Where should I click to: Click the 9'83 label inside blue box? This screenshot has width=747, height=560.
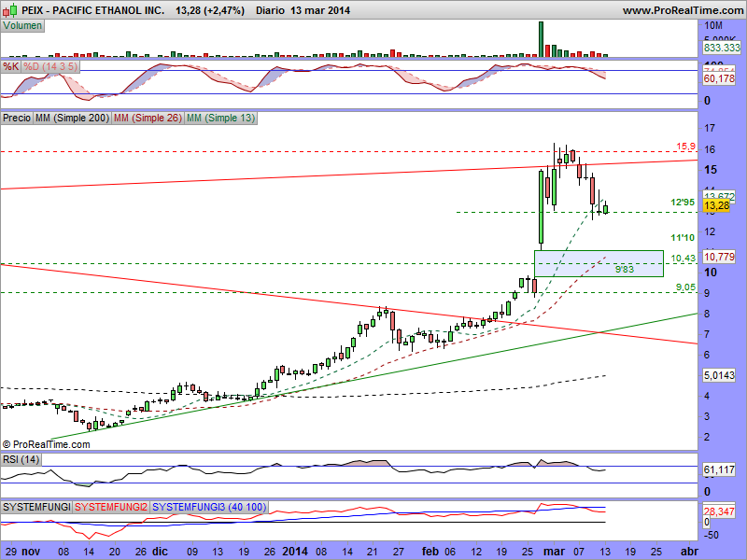(624, 270)
